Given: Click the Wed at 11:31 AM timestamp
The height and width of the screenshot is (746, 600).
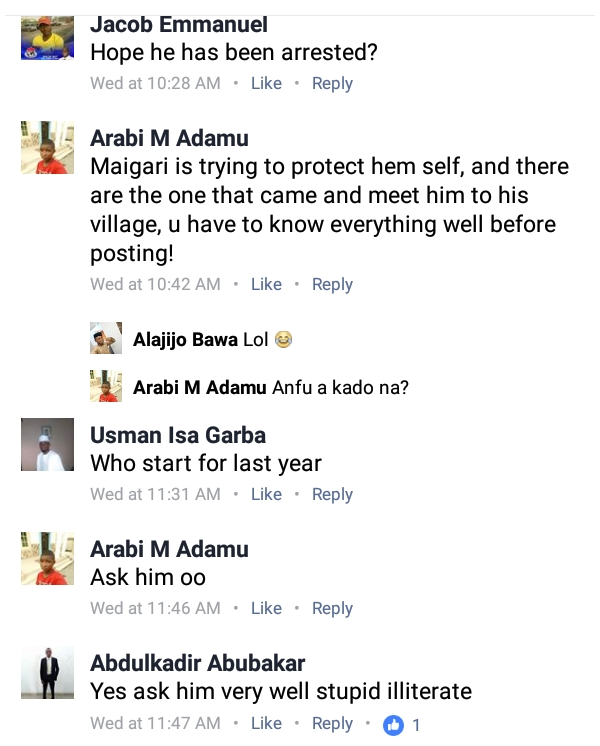Looking at the screenshot, I should (x=155, y=494).
